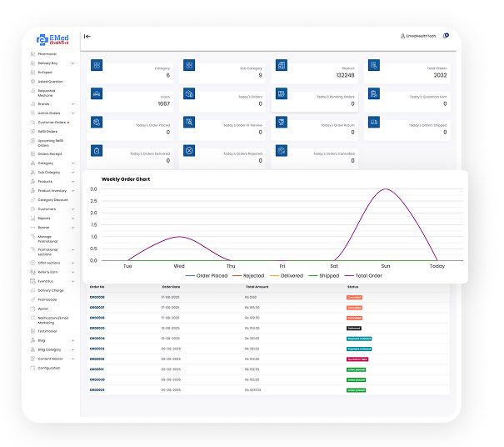Click the Users card icon
Screen dimensions: 504x447
point(97,94)
